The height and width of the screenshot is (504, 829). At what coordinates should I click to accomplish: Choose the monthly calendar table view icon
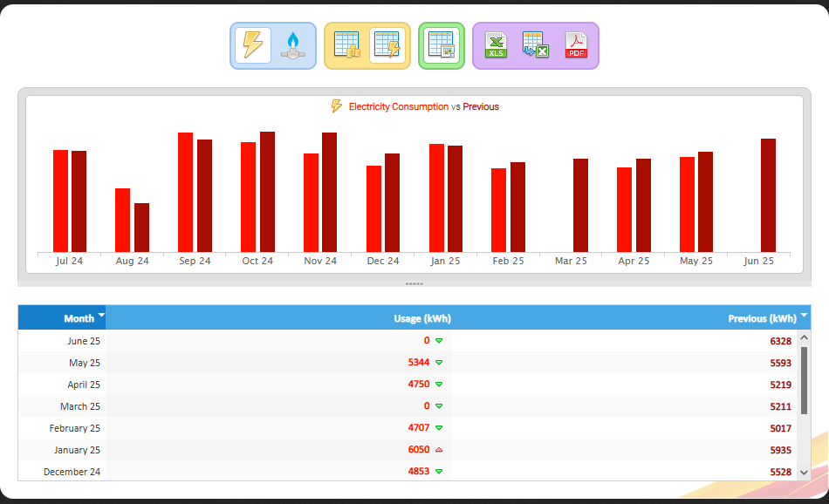point(442,44)
